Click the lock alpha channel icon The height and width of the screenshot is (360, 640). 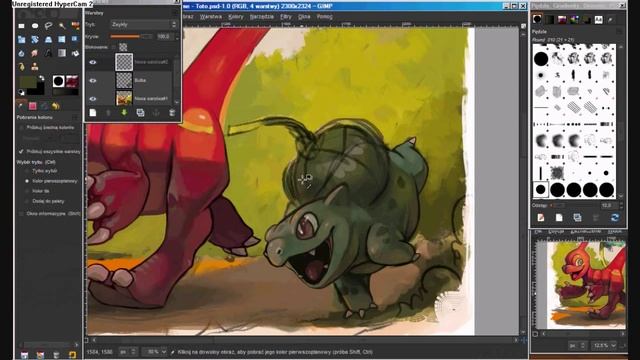pyautogui.click(x=123, y=47)
